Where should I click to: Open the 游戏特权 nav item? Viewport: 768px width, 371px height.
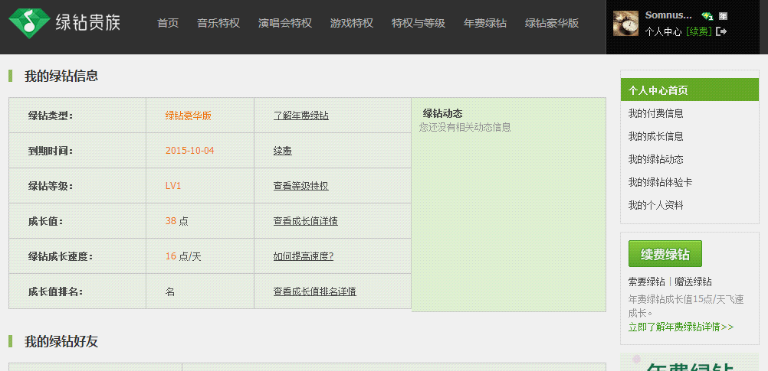point(352,23)
